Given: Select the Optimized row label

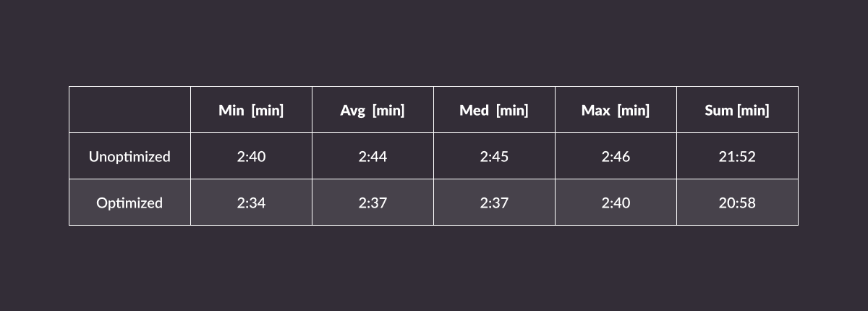Looking at the screenshot, I should (x=129, y=203).
